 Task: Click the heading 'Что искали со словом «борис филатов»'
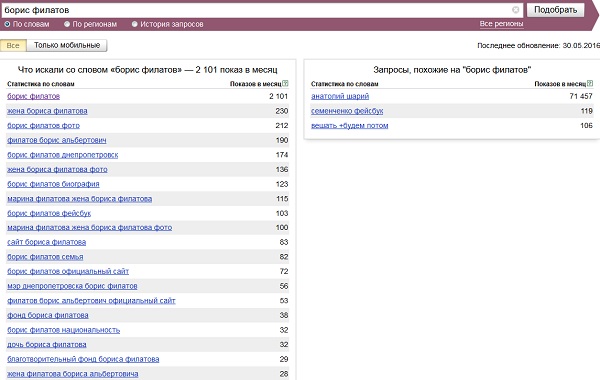(100, 70)
